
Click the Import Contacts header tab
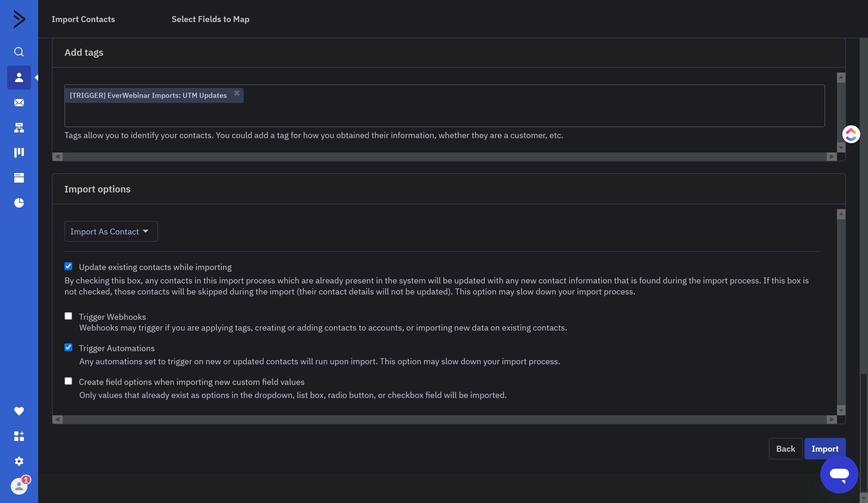pyautogui.click(x=83, y=19)
